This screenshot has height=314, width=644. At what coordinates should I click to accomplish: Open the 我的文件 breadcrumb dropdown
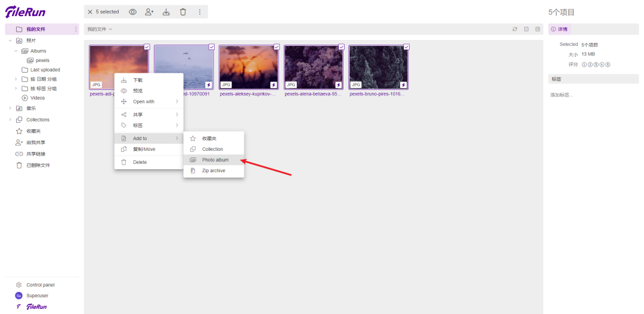coord(100,29)
